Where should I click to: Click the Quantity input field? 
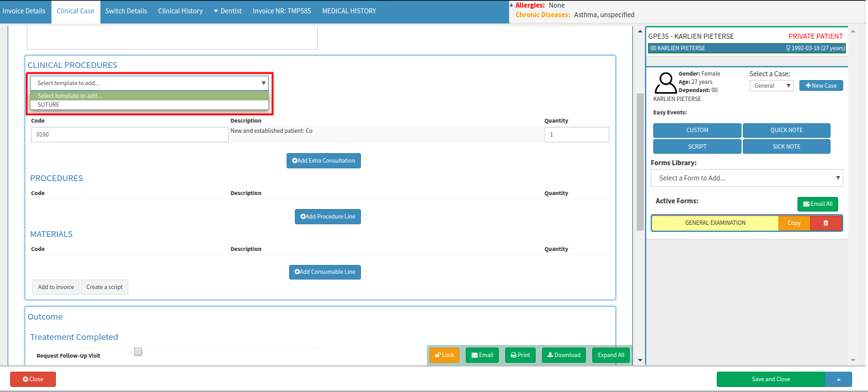[576, 135]
